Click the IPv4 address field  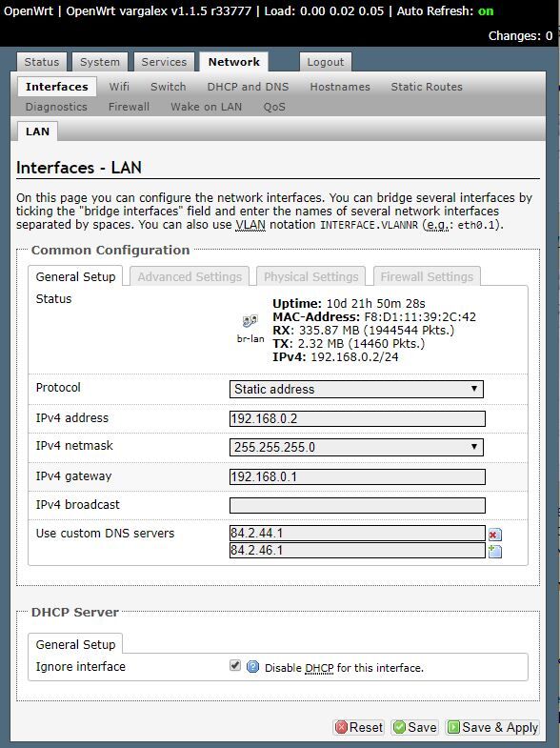point(357,419)
